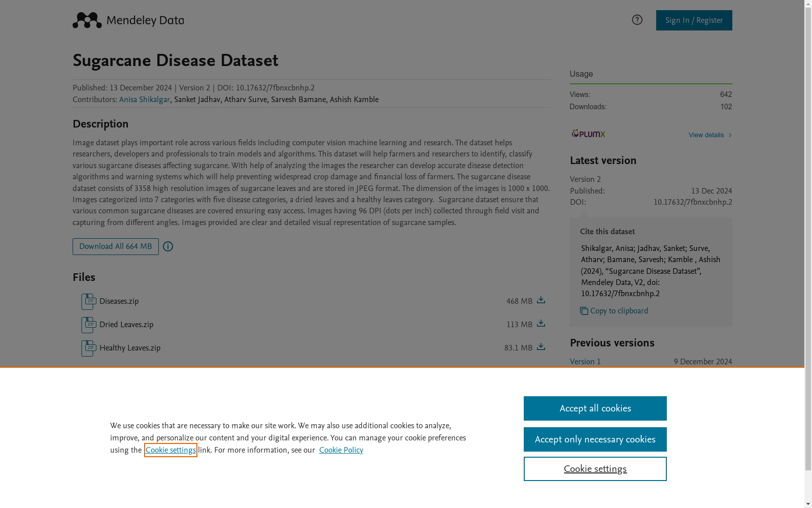Follow the inline Cookie settings link
The width and height of the screenshot is (812, 508).
171,450
